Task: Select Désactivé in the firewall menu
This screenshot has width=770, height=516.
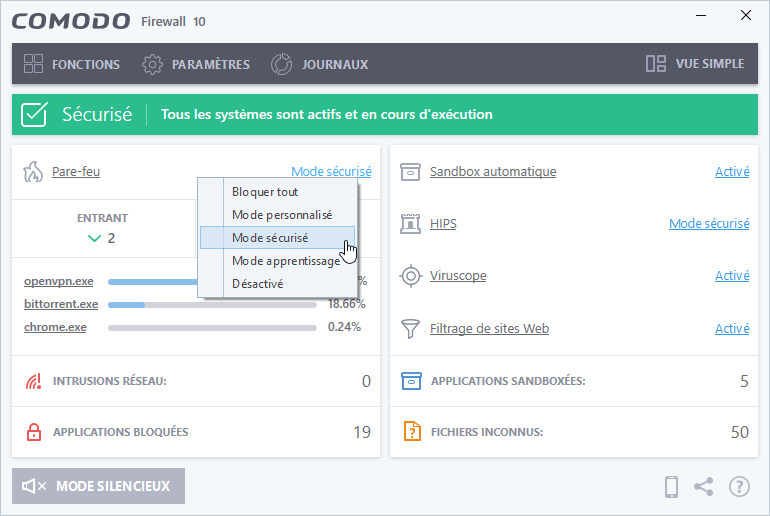Action: click(x=277, y=284)
